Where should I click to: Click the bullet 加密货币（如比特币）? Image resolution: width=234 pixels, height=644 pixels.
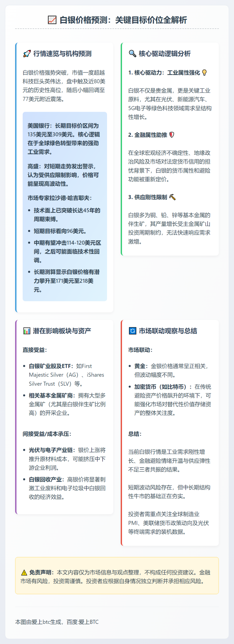173,400
